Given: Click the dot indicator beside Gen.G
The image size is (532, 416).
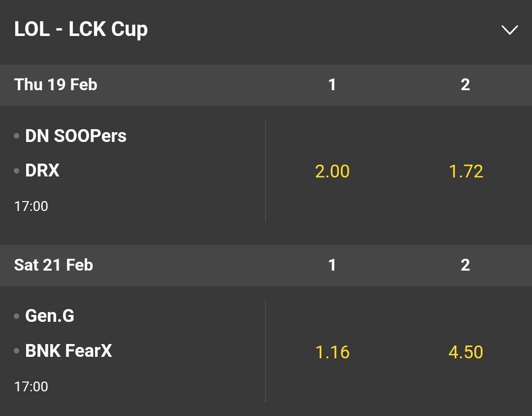Looking at the screenshot, I should (x=17, y=316).
